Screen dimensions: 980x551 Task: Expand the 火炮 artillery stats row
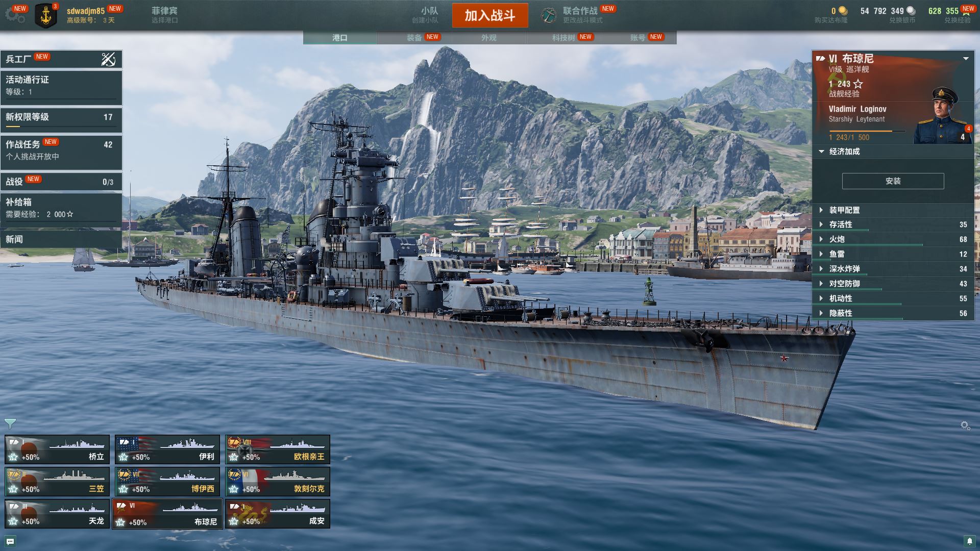pos(893,239)
